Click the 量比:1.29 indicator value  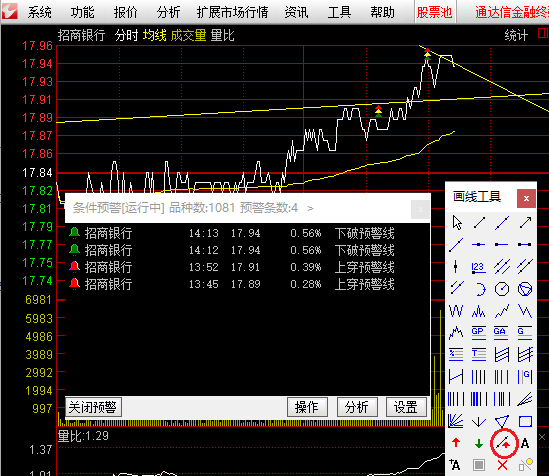coord(83,436)
